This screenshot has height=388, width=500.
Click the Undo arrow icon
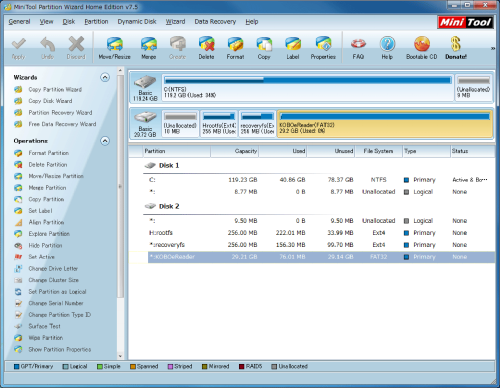[47, 44]
